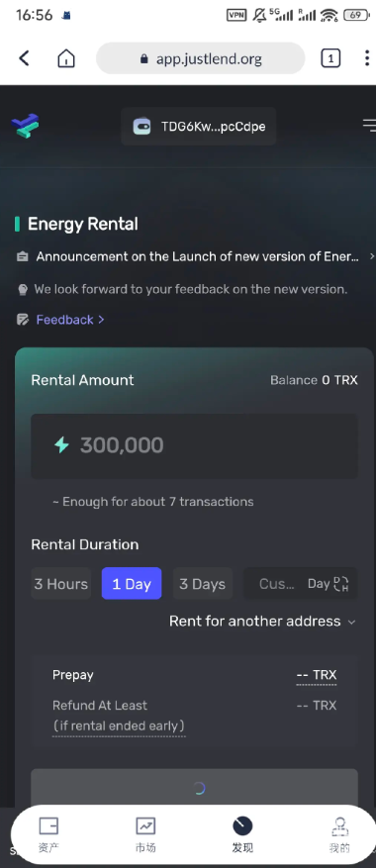Tap the custom duration input
This screenshot has height=868, width=376.
pyautogui.click(x=277, y=584)
